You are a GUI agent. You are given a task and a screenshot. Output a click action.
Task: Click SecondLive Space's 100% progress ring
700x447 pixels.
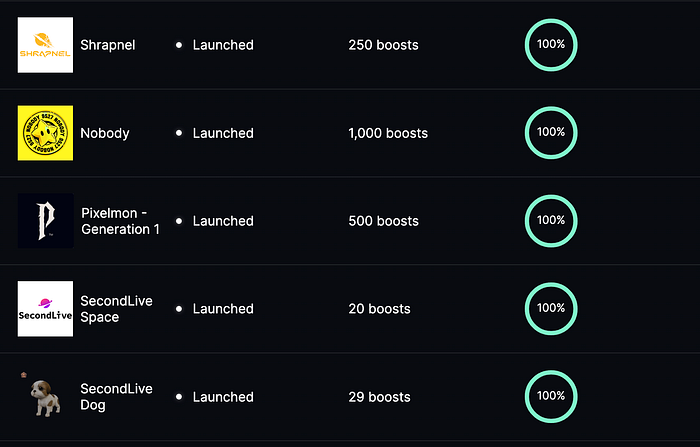(551, 308)
